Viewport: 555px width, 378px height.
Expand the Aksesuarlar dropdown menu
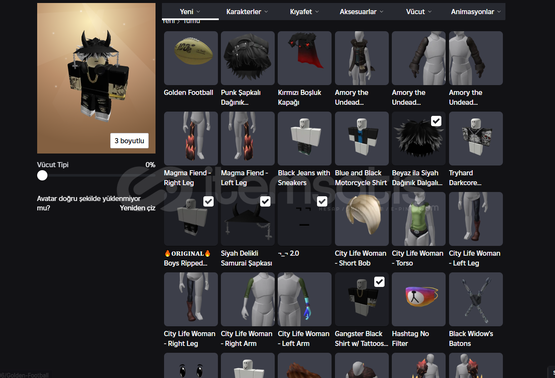click(x=361, y=12)
